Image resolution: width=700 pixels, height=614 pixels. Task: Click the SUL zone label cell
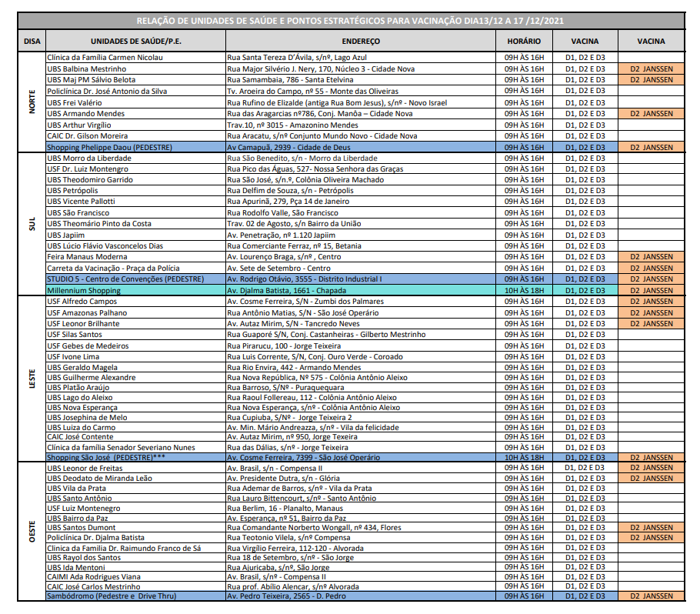tap(32, 224)
